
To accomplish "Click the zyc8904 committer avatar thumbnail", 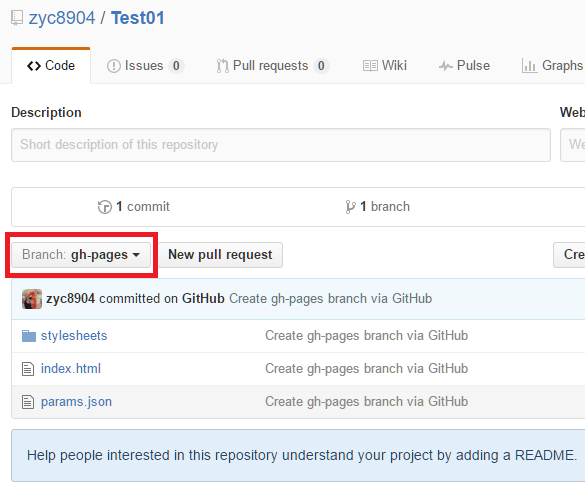I will pos(32,299).
